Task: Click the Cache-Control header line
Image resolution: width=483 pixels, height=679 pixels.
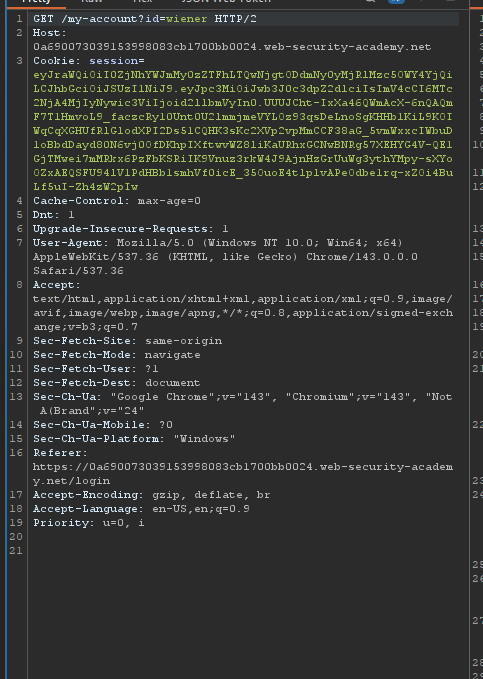Action: (117, 201)
